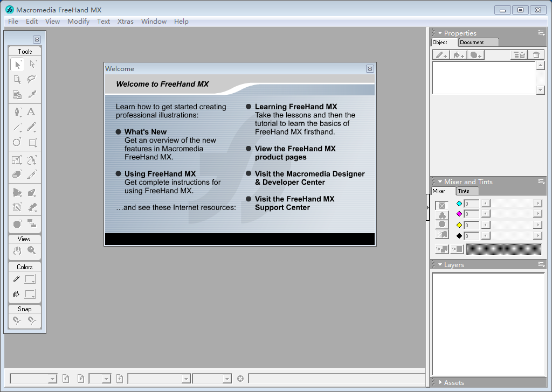Click the cyan color value field
Screen dimensions: 552x392
click(471, 204)
